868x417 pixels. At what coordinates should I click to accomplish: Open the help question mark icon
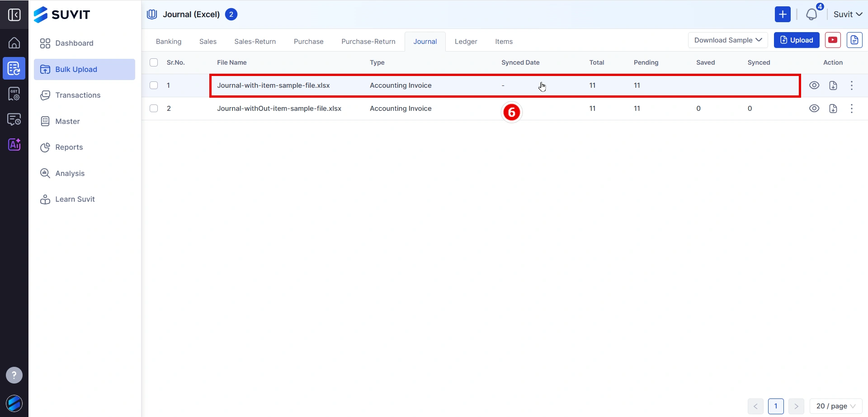tap(14, 375)
